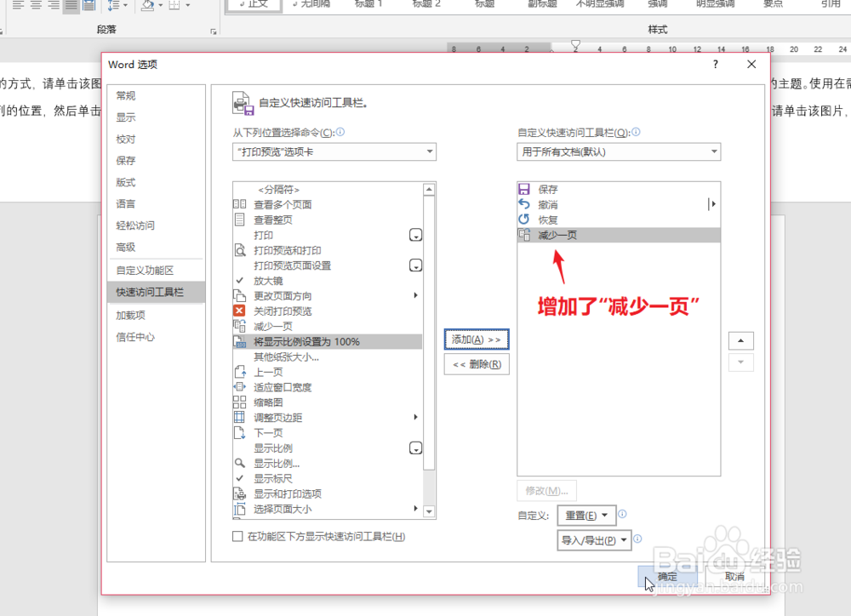Viewport: 851px width, 616px height.
Task: Select 减少一页 icon in the commands list
Action: (x=239, y=326)
